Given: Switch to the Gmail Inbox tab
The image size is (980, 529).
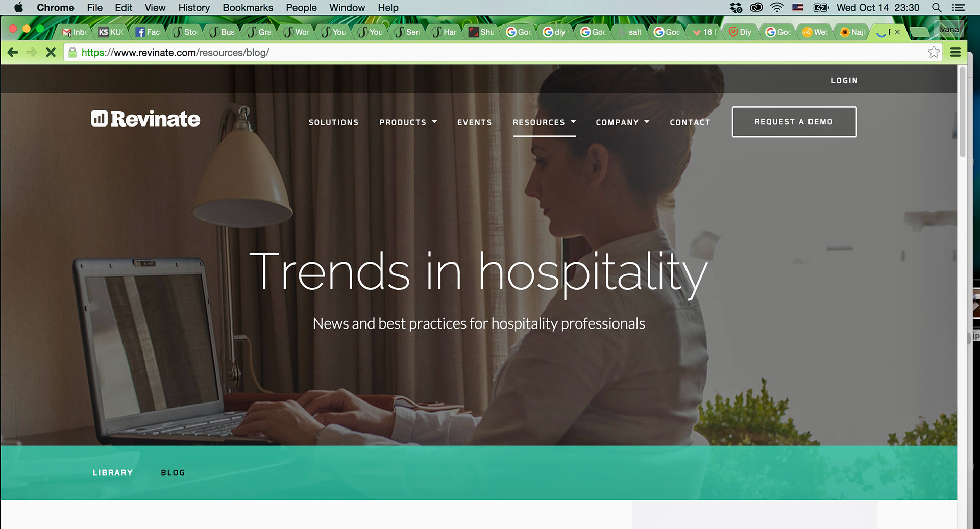Looking at the screenshot, I should click(75, 32).
